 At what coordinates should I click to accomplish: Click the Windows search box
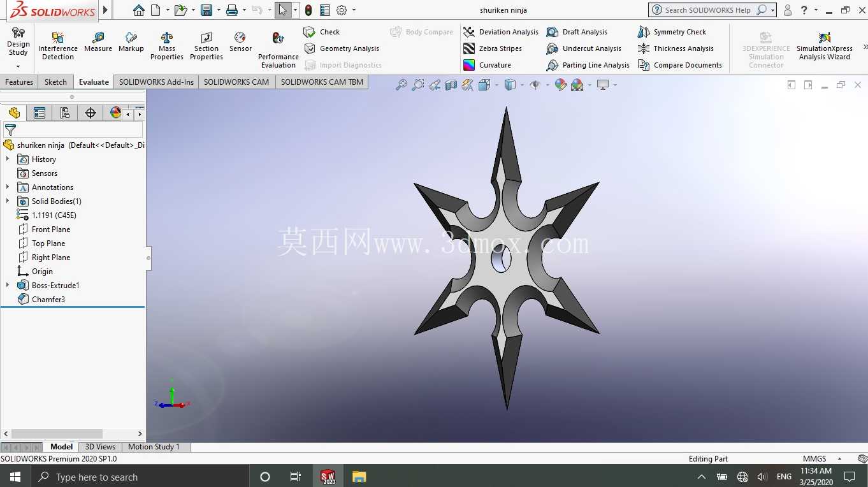click(x=139, y=477)
